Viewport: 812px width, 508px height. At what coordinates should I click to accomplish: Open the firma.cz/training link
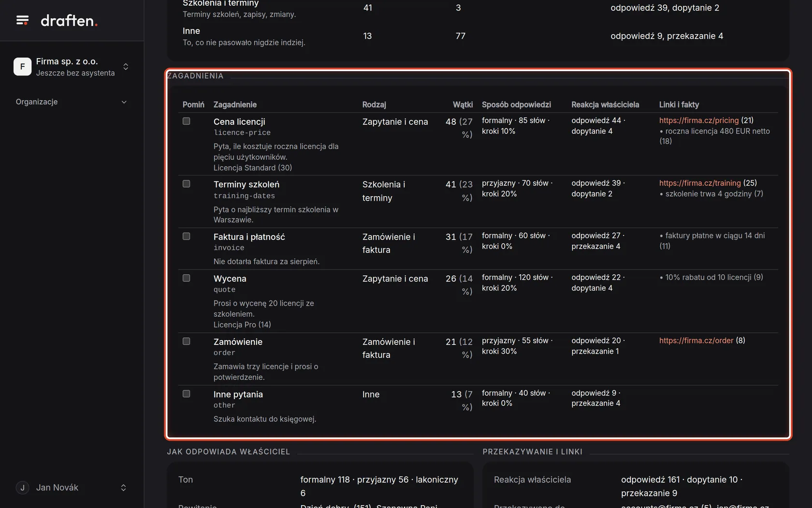coord(700,183)
